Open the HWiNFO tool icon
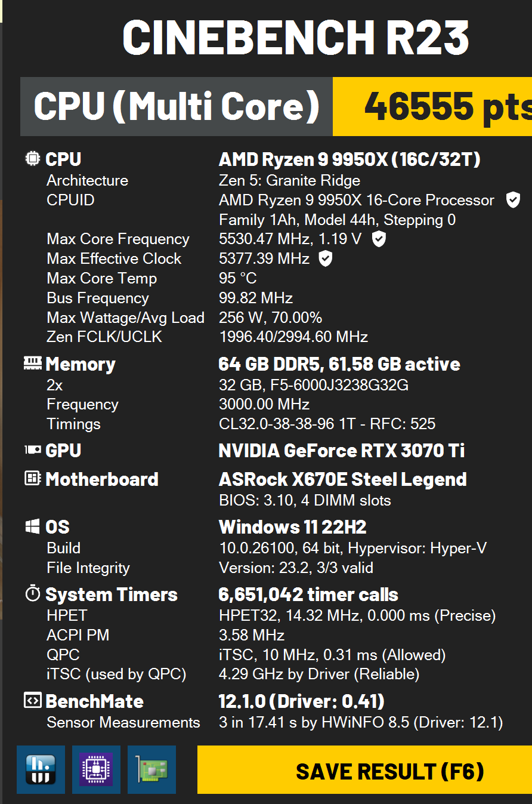This screenshot has height=804, width=532. 41,769
